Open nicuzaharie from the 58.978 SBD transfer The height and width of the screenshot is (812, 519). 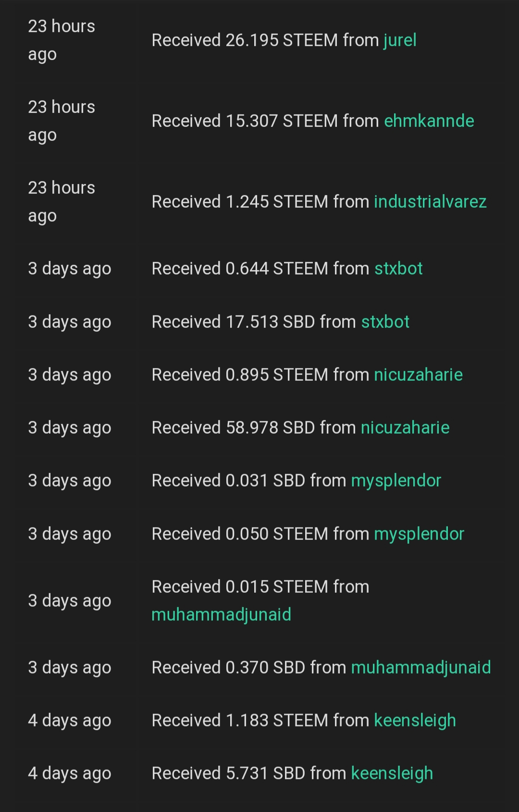point(405,428)
